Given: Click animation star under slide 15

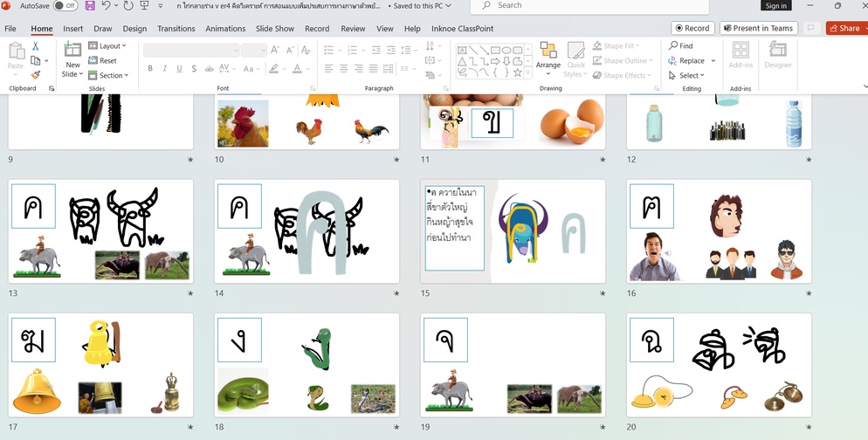Looking at the screenshot, I should (x=603, y=293).
